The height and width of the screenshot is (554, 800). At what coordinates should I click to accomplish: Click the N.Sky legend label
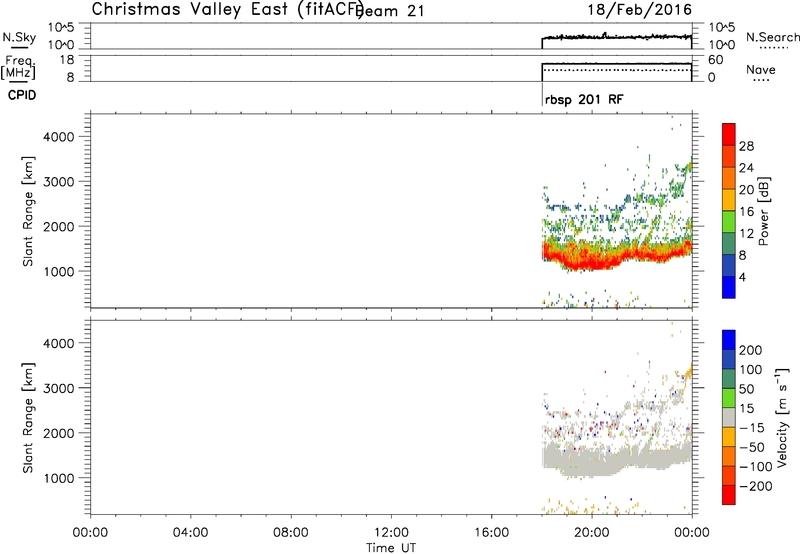[19, 37]
